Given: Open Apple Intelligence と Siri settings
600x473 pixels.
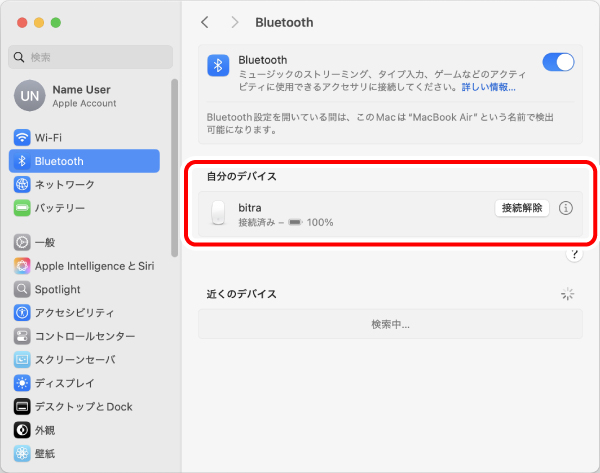Looking at the screenshot, I should 94,266.
